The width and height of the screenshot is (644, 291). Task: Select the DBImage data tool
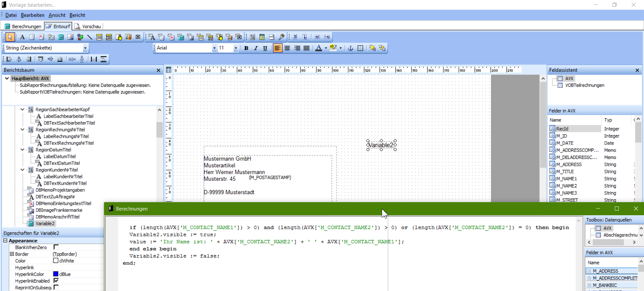click(191, 37)
